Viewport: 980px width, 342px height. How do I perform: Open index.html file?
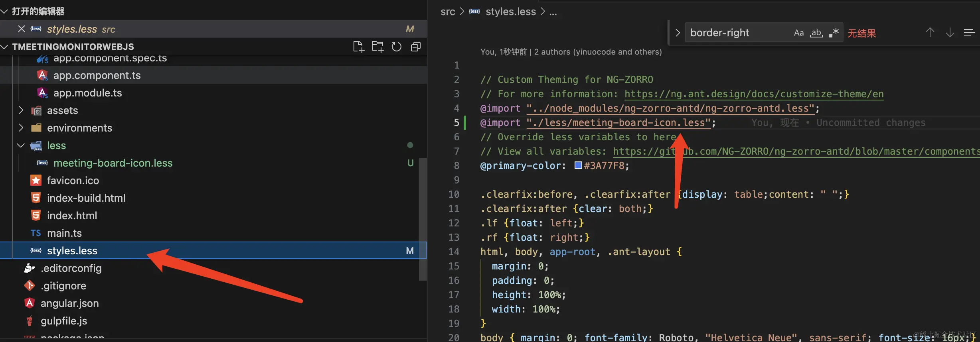[72, 215]
